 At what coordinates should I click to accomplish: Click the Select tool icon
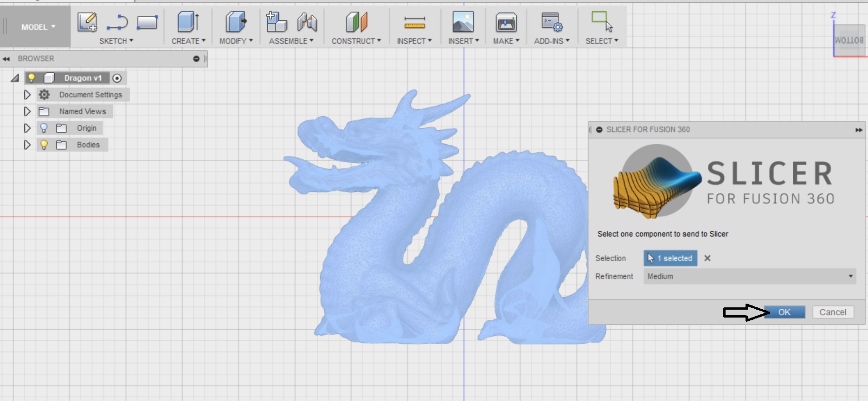pos(602,22)
